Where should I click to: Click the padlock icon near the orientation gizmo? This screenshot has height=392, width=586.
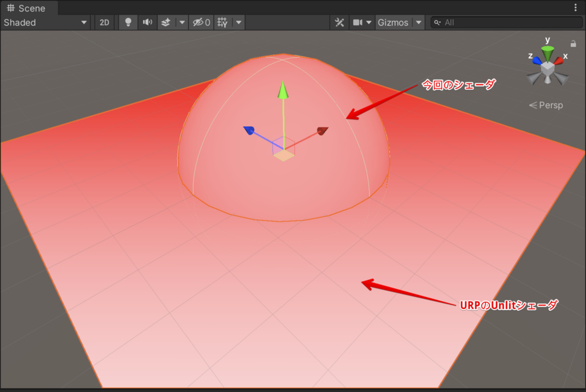pyautogui.click(x=573, y=44)
